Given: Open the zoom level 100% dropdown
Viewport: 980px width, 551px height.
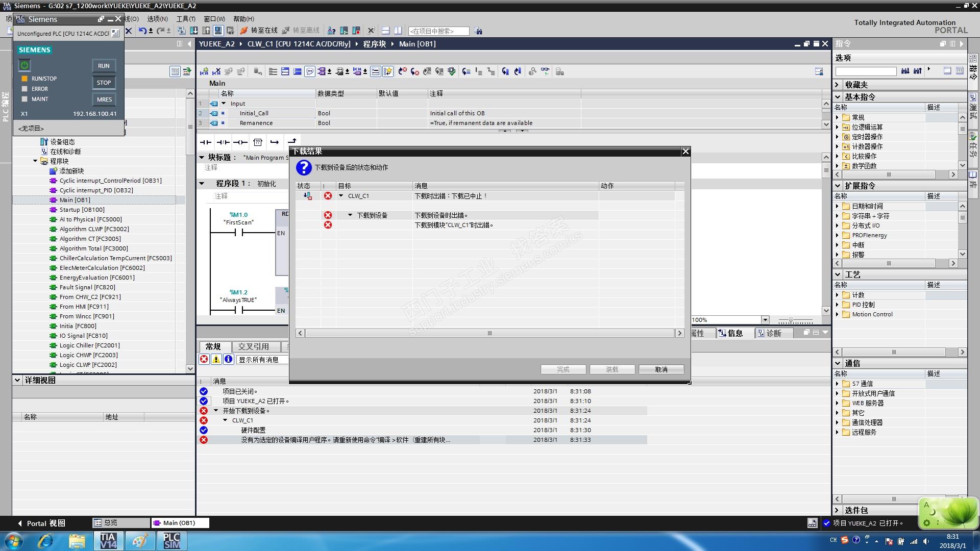Looking at the screenshot, I should pyautogui.click(x=765, y=320).
